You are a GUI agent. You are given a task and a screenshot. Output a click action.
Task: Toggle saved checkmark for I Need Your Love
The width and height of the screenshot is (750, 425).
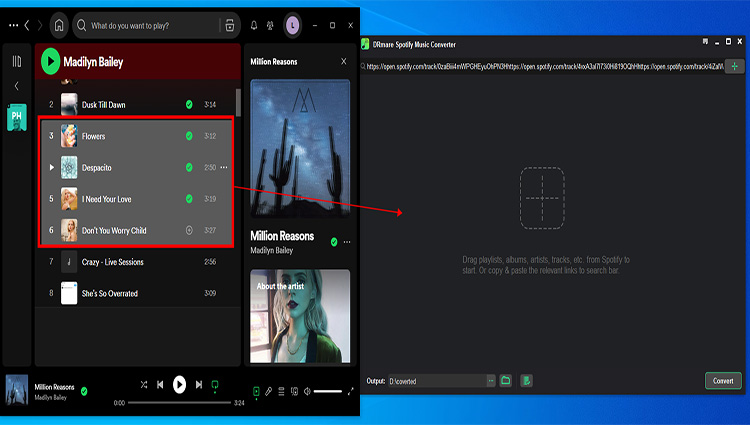click(189, 198)
